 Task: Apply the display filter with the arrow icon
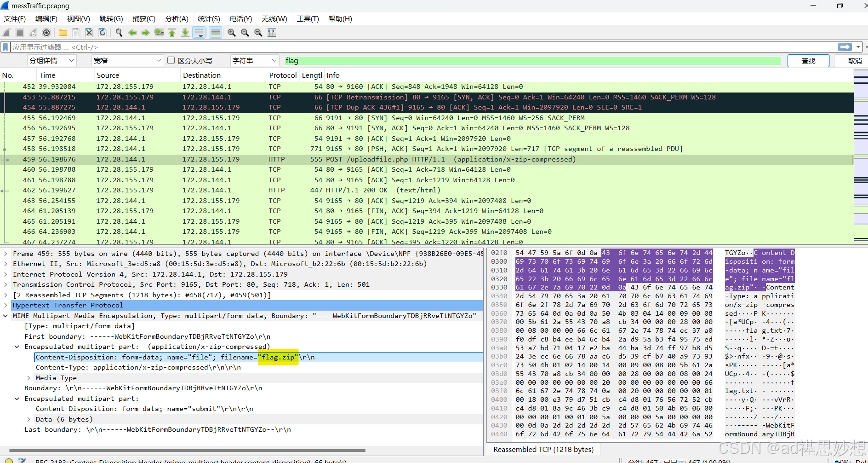pos(845,46)
